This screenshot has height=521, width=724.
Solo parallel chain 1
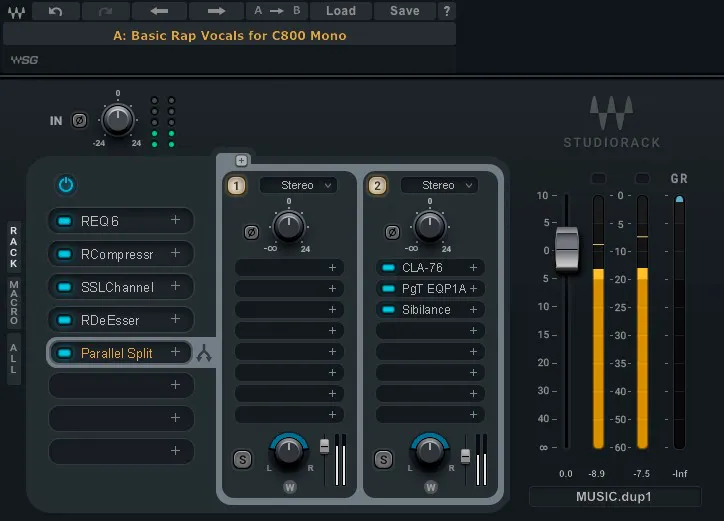pos(242,460)
